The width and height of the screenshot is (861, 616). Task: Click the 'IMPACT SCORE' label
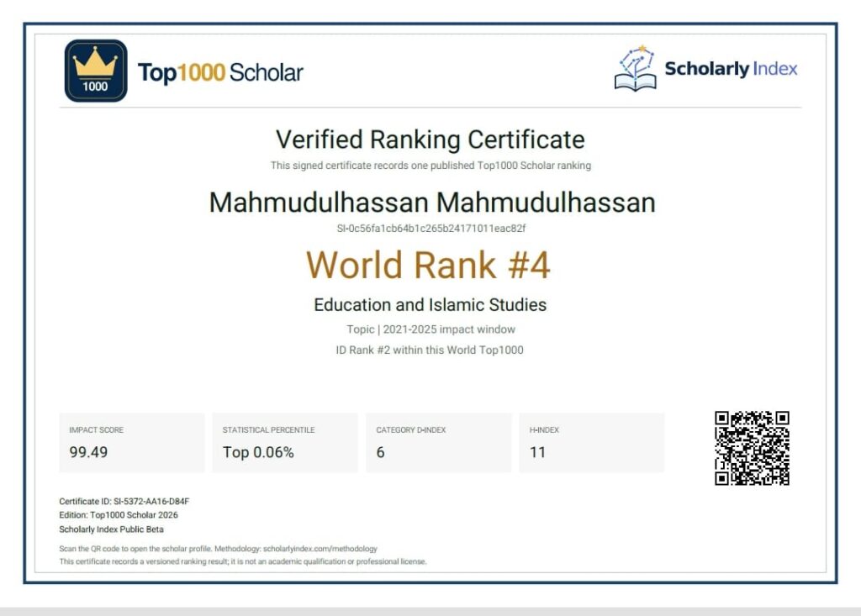[96, 430]
